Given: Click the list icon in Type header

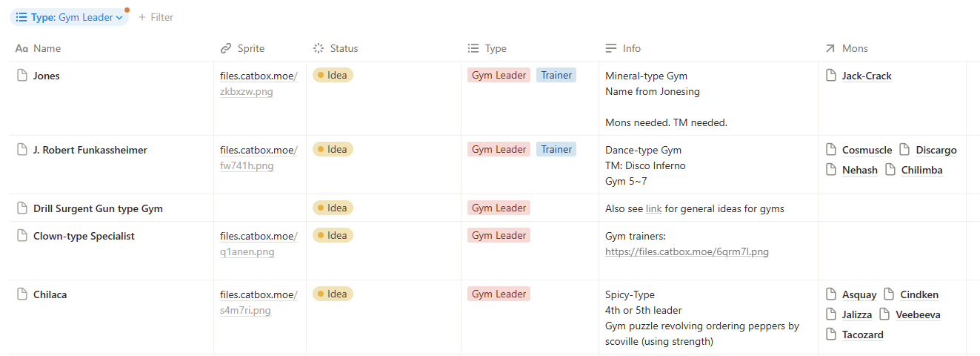Looking at the screenshot, I should click(x=473, y=48).
